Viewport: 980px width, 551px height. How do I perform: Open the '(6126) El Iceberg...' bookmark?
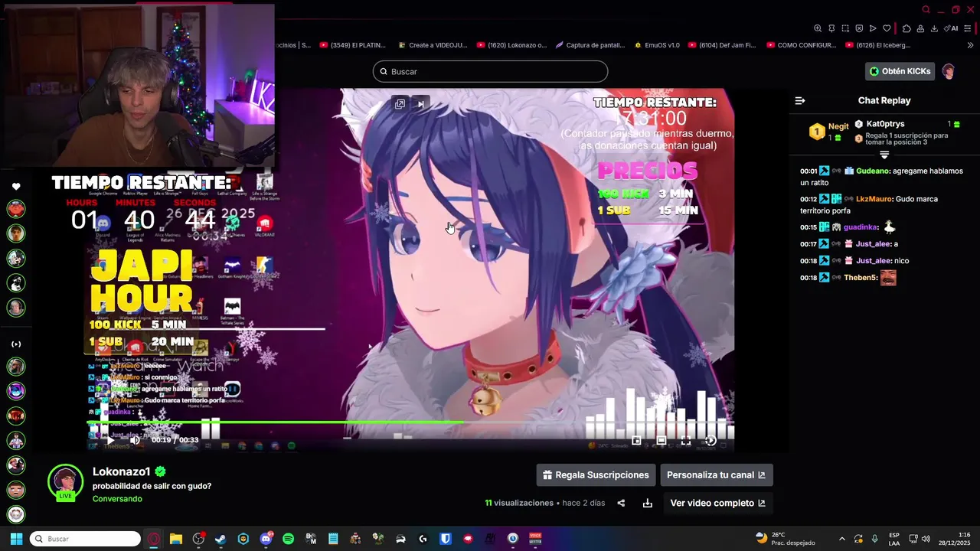coord(878,45)
